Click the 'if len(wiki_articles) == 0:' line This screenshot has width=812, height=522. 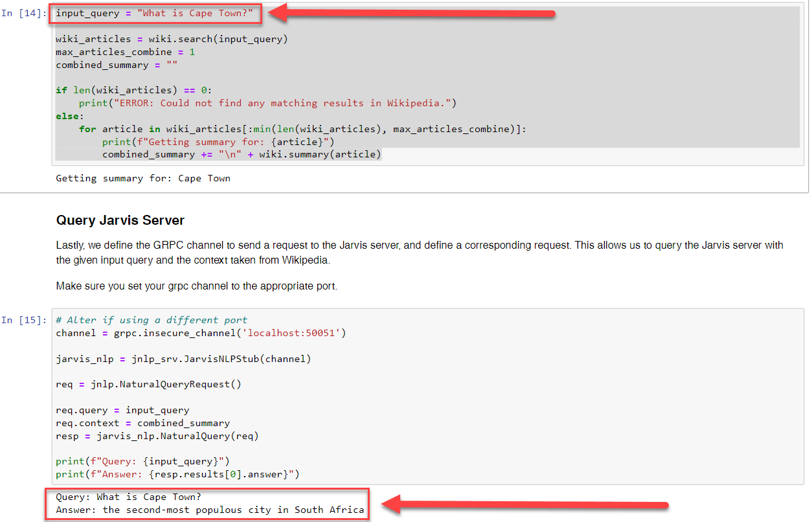[x=134, y=90]
